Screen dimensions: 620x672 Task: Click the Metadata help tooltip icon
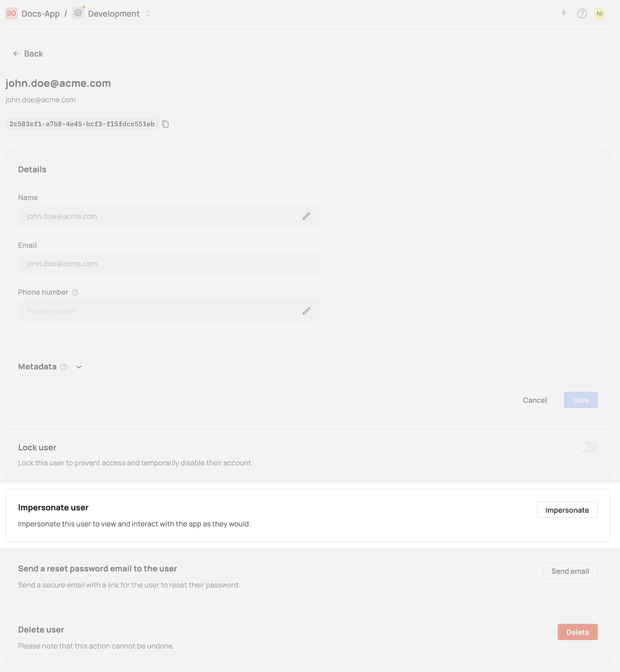pyautogui.click(x=63, y=367)
